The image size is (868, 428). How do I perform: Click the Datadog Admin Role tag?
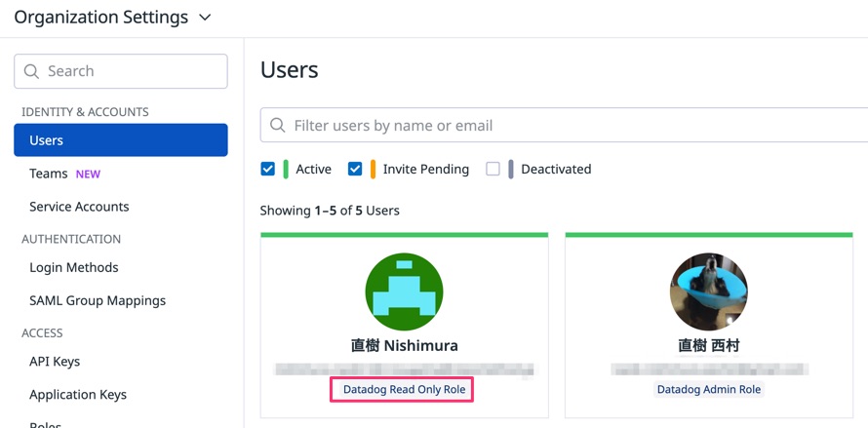pos(709,389)
